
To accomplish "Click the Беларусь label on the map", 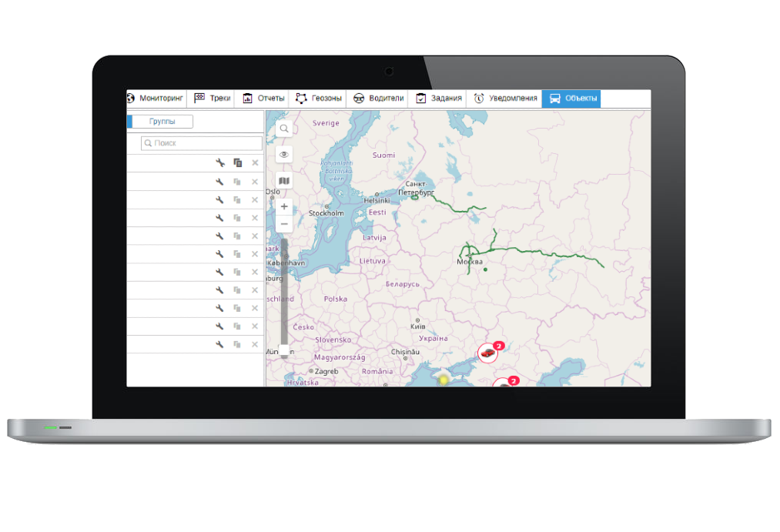I will [x=403, y=284].
